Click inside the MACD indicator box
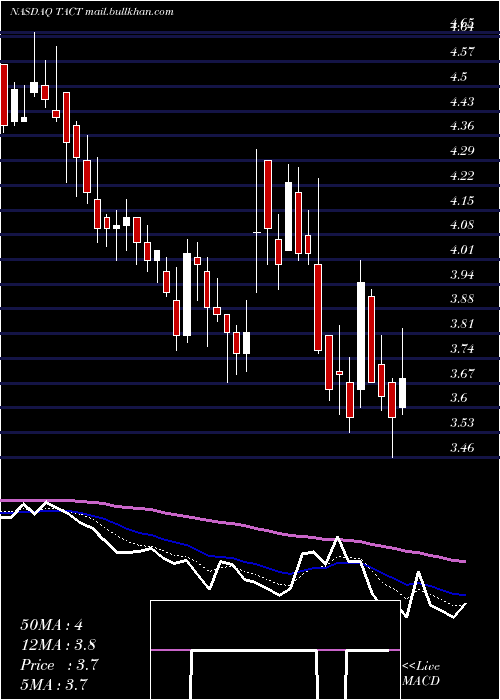Screen dimensions: 500x700 coord(275,650)
